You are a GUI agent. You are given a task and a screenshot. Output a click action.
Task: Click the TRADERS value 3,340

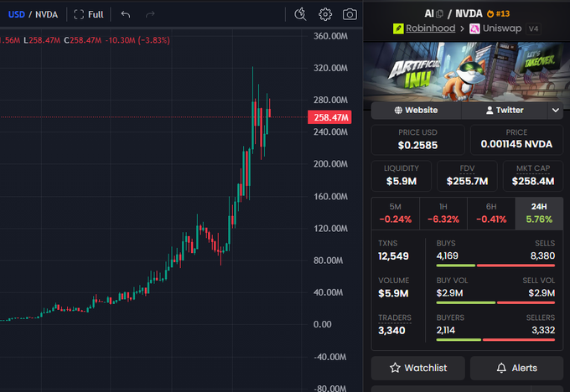(391, 330)
